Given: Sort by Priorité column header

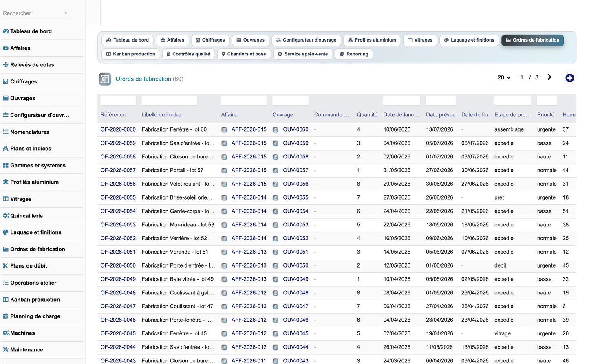Looking at the screenshot, I should pyautogui.click(x=546, y=115).
